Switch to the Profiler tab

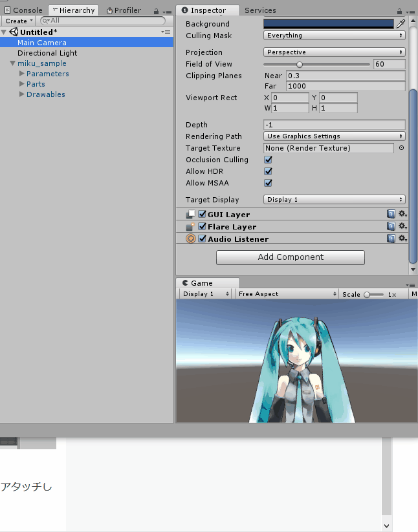point(124,10)
